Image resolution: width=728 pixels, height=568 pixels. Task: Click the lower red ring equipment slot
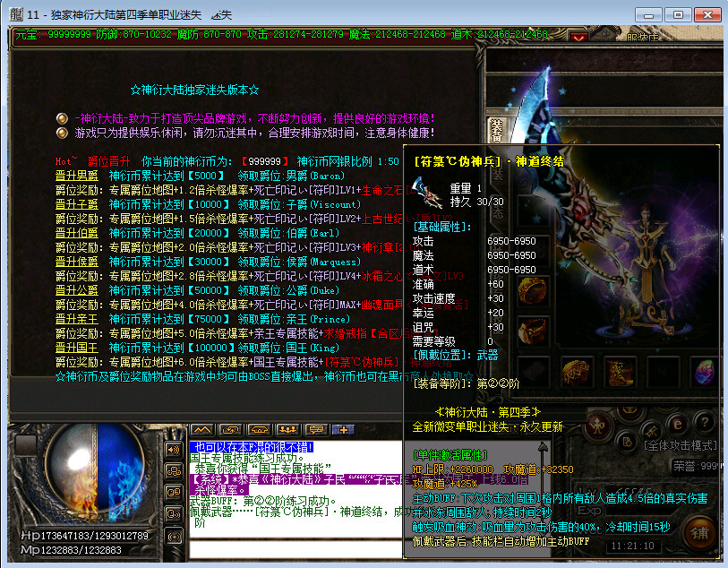pos(531,331)
